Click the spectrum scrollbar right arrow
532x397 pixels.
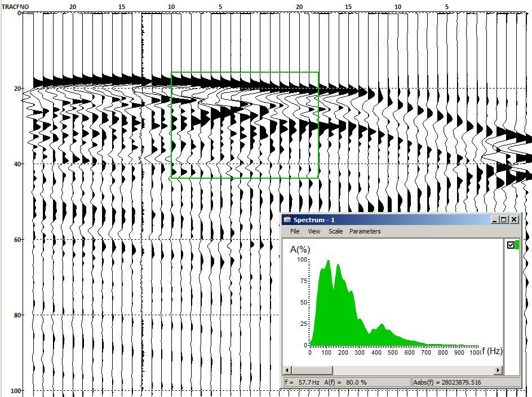(x=498, y=370)
